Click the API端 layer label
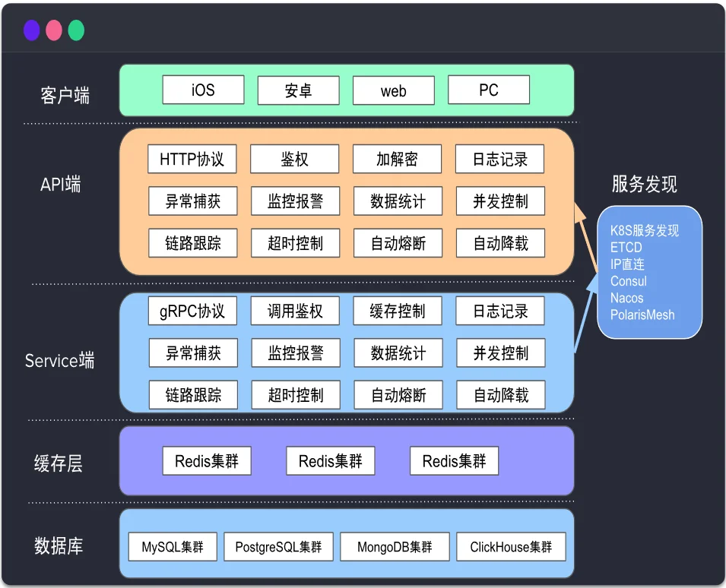This screenshot has height=588, width=726. (61, 184)
